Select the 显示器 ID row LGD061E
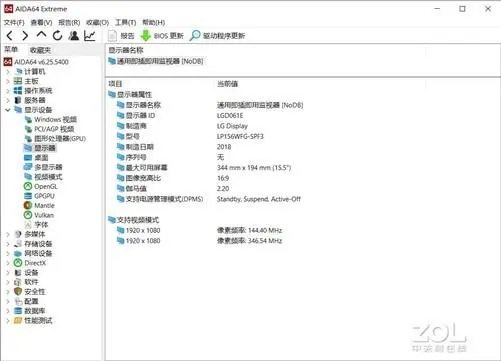Screen dimensions: 501x361 click(180, 115)
